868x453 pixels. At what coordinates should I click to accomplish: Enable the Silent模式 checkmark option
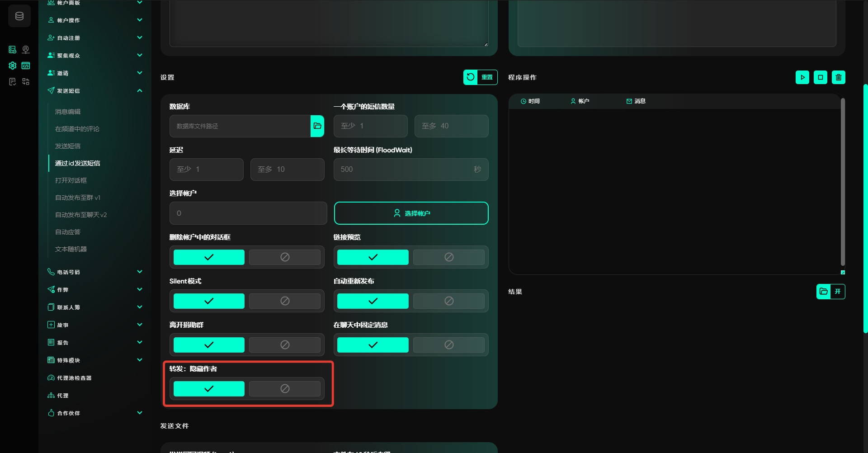pyautogui.click(x=209, y=301)
